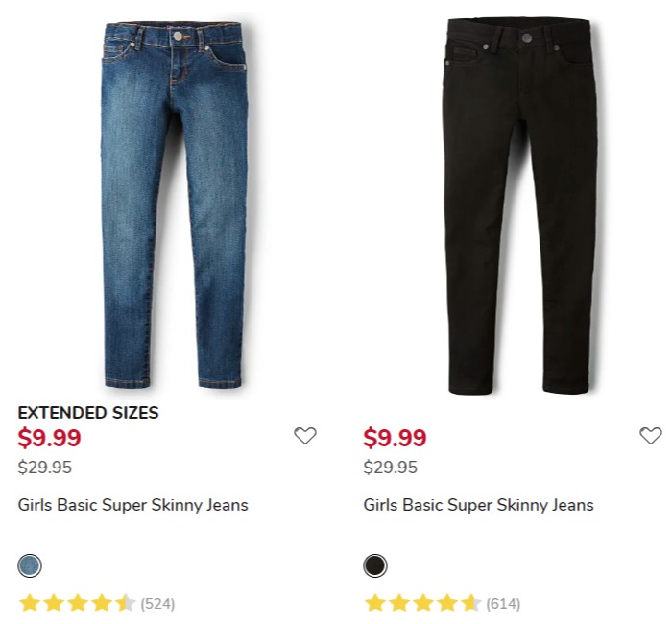672x624 pixels.
Task: Click the waistband button of blue jeans
Action: click(x=178, y=36)
